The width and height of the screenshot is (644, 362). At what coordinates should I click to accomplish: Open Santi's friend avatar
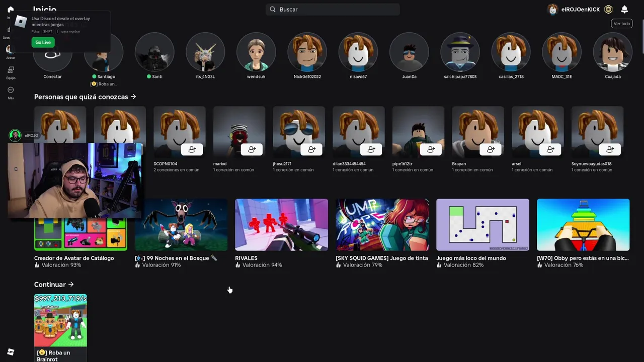[154, 52]
